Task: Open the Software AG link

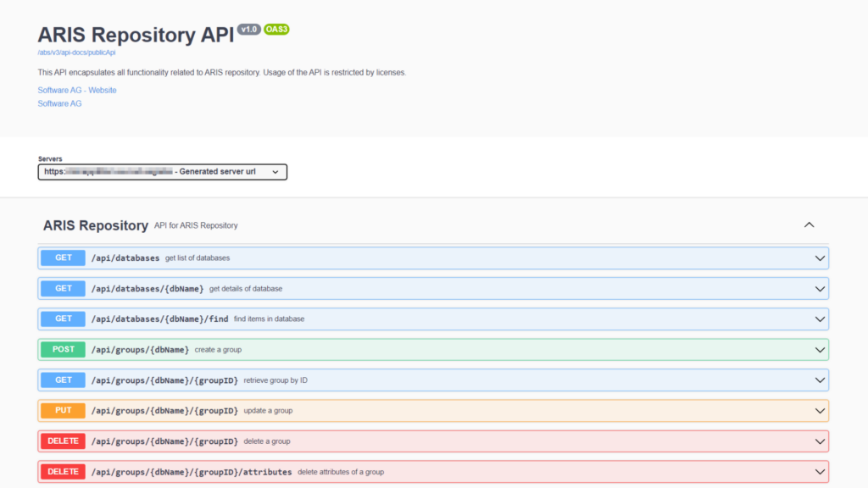Action: 59,103
